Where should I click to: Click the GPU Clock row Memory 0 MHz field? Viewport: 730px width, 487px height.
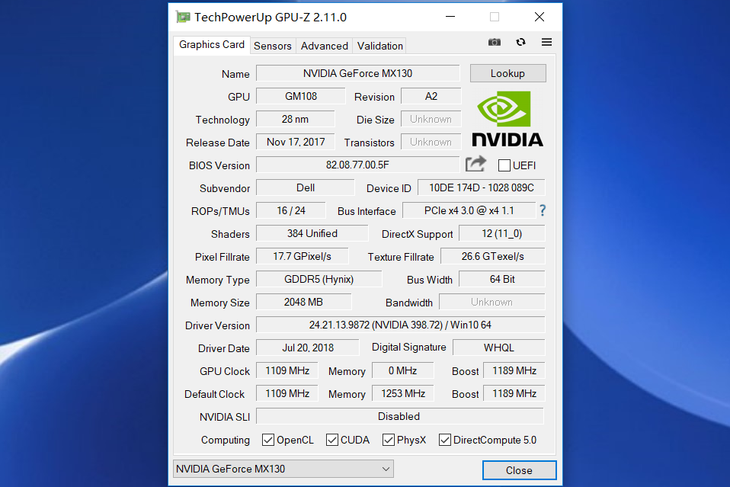(403, 371)
